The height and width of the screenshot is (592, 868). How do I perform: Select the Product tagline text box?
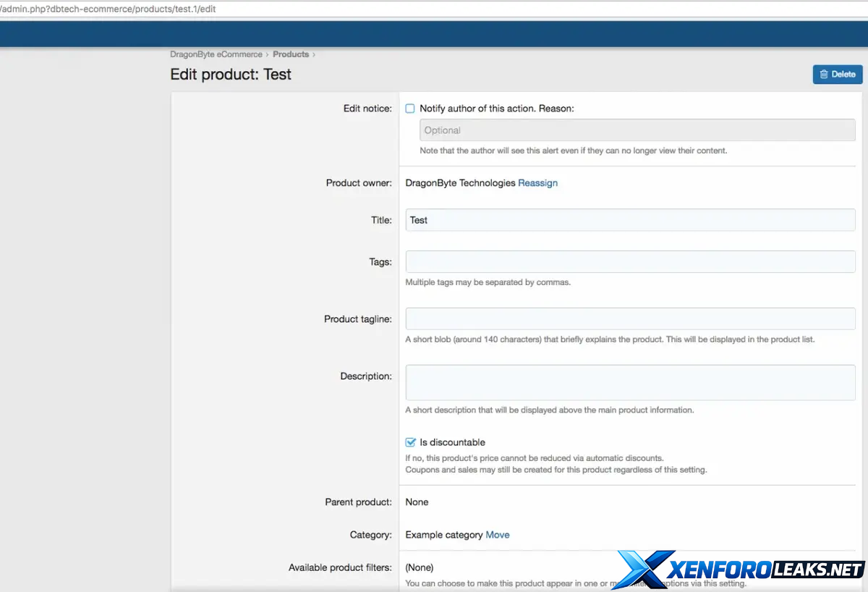(629, 318)
